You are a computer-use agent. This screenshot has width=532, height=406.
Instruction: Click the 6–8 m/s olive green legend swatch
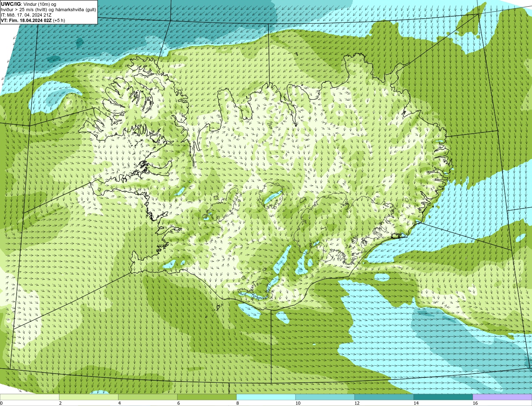207,397
